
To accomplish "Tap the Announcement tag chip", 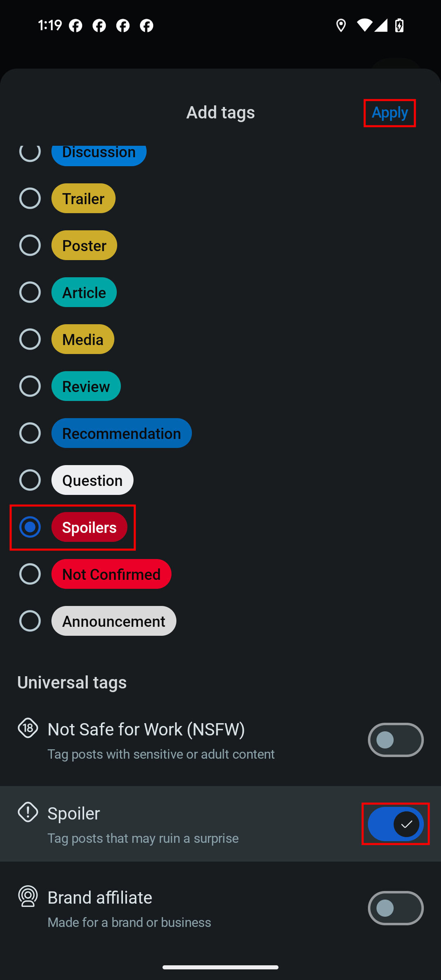I will [114, 621].
